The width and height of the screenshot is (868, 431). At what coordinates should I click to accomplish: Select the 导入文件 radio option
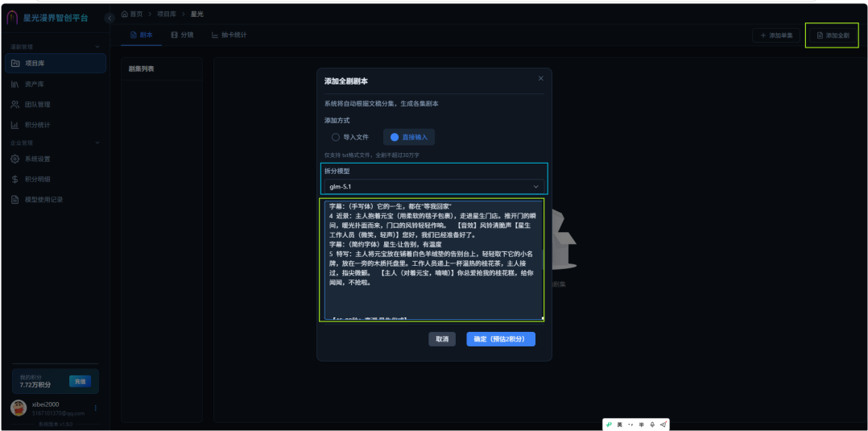[349, 137]
